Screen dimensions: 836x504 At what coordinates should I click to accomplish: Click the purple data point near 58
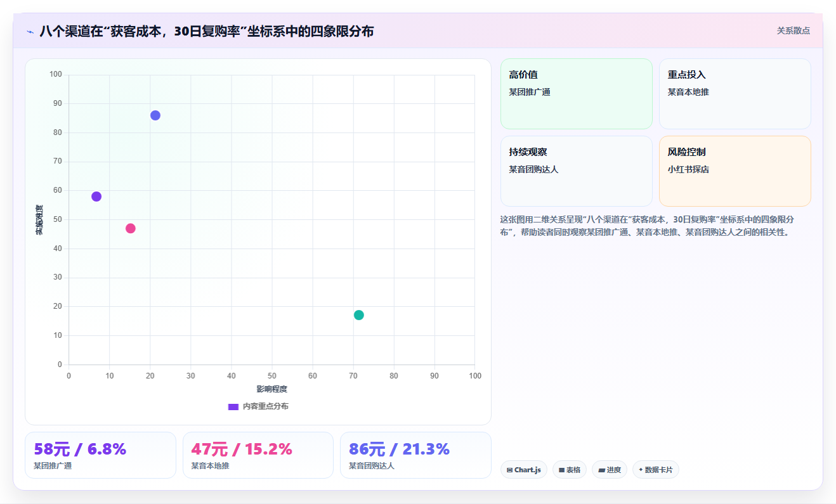click(x=96, y=197)
